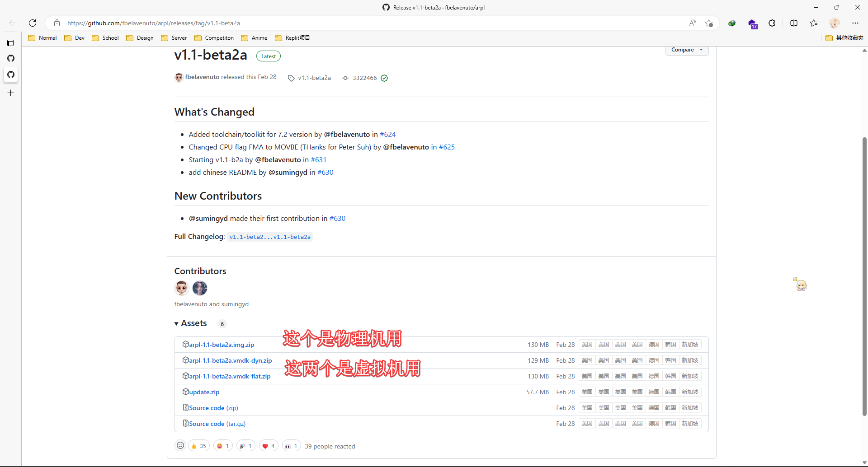Open the browser extensions puzzle icon
The image size is (868, 467).
coord(772,23)
